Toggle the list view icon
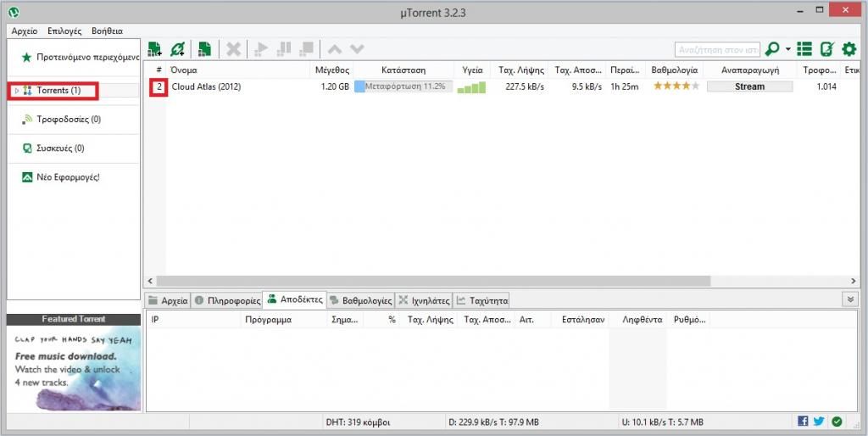This screenshot has height=436, width=868. [804, 49]
